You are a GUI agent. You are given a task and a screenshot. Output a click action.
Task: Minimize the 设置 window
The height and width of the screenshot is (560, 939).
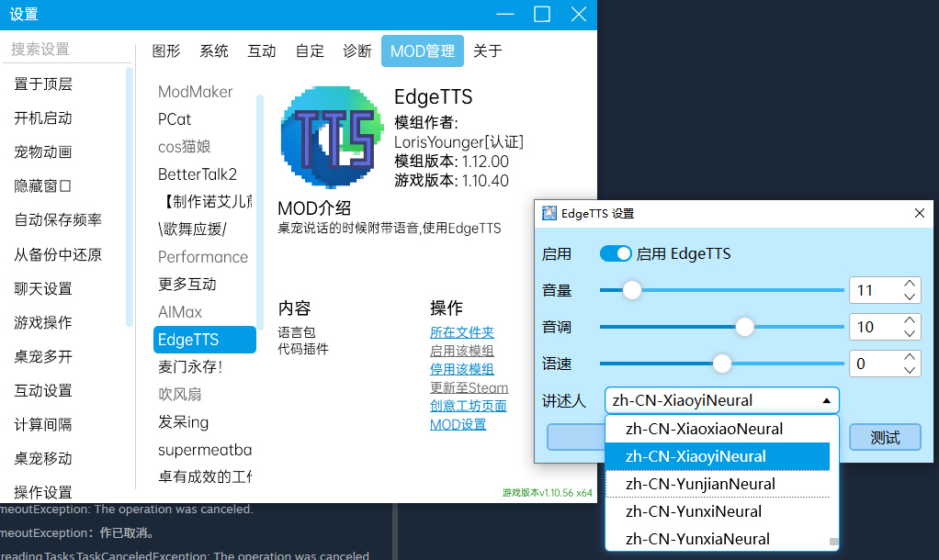click(504, 15)
